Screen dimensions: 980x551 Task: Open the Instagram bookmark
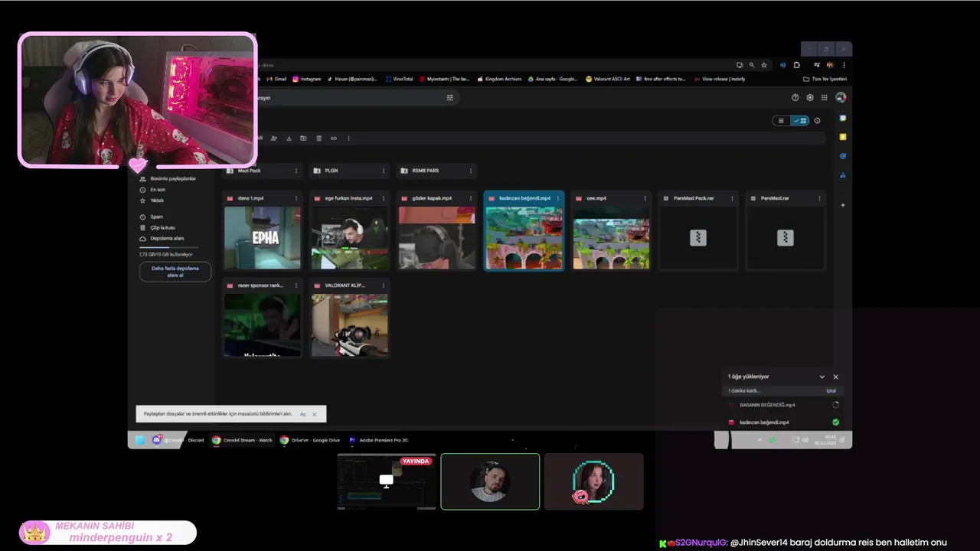coord(307,79)
